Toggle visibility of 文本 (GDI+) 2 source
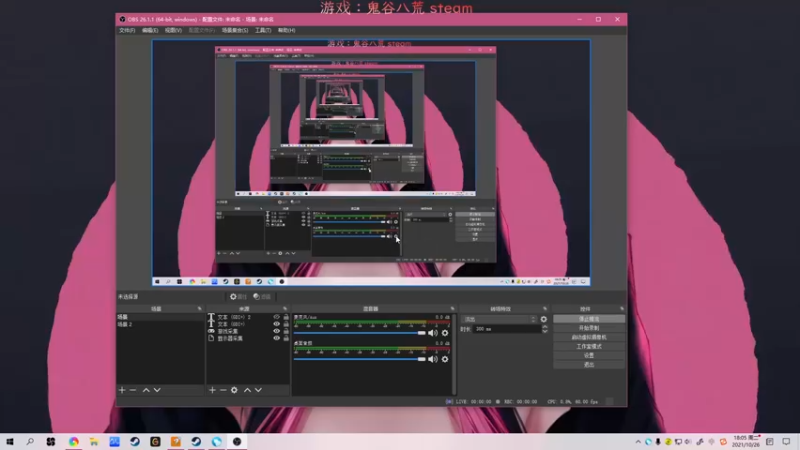 [x=277, y=317]
